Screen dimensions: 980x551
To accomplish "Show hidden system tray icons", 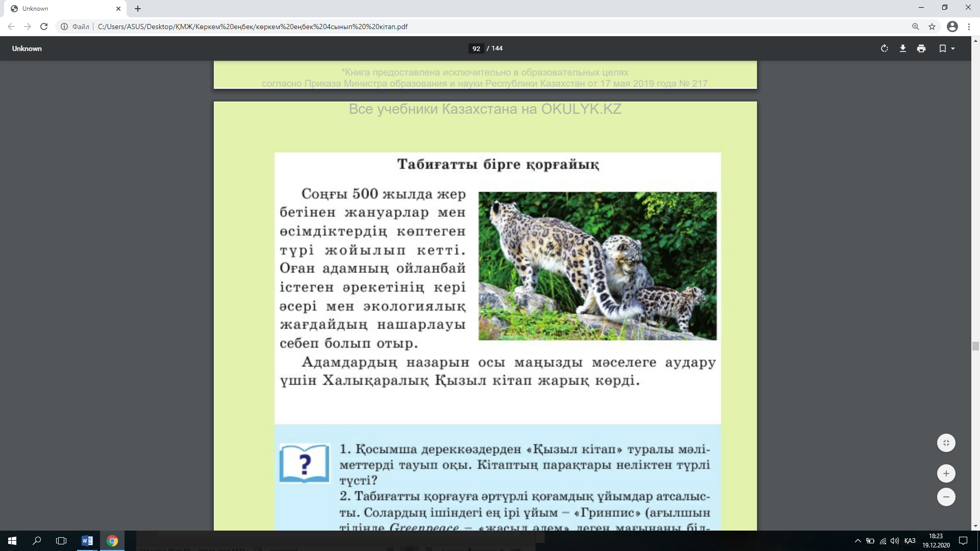I will coord(857,541).
